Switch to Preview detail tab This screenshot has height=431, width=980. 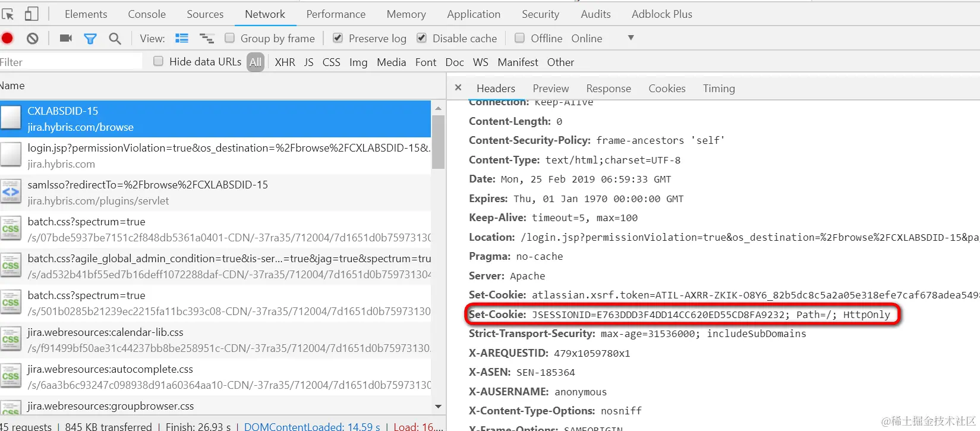tap(550, 88)
